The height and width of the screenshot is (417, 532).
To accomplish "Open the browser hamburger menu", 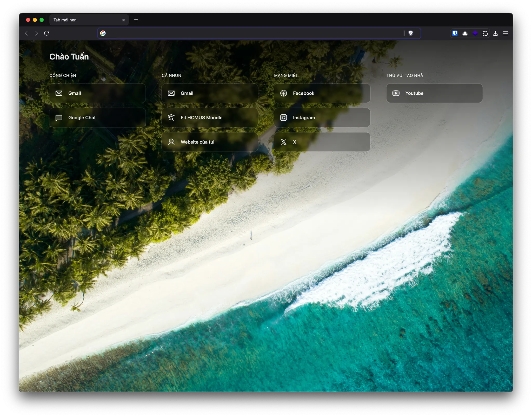I will [506, 33].
